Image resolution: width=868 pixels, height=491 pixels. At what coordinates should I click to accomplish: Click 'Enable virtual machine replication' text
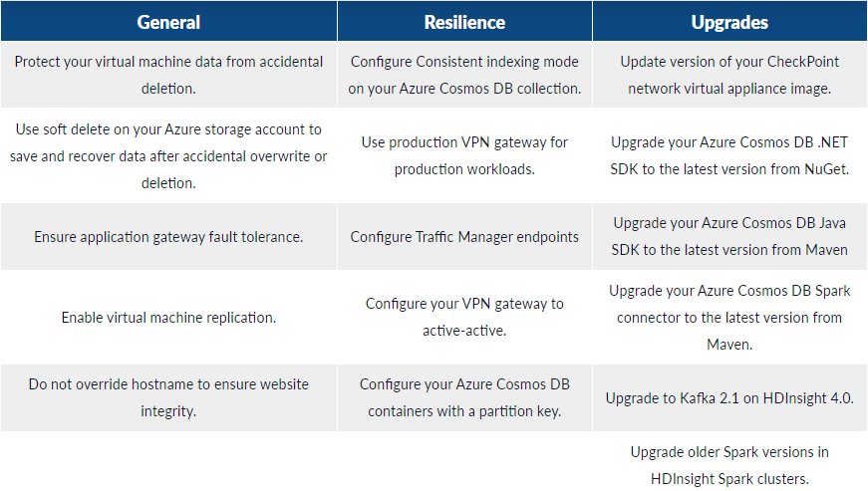pos(168,318)
